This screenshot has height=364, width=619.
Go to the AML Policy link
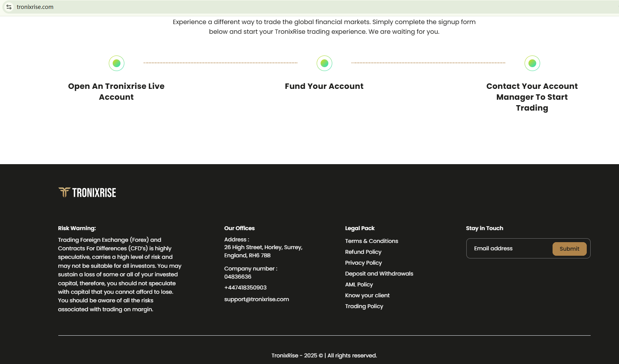(359, 284)
